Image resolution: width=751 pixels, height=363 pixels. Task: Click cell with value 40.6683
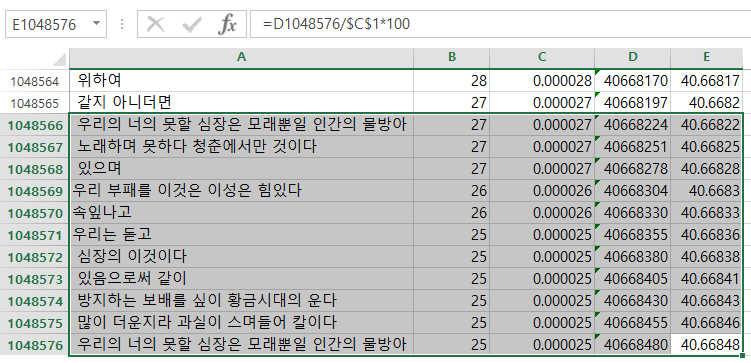click(706, 191)
